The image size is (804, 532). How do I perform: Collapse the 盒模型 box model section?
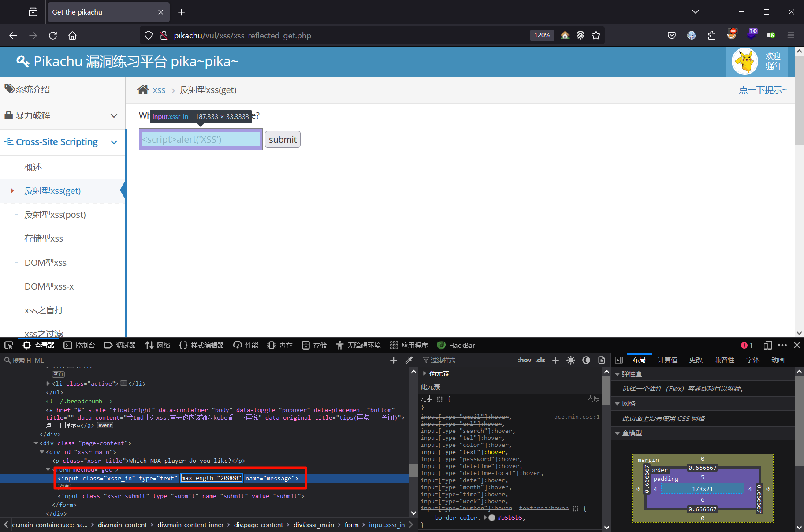click(618, 433)
